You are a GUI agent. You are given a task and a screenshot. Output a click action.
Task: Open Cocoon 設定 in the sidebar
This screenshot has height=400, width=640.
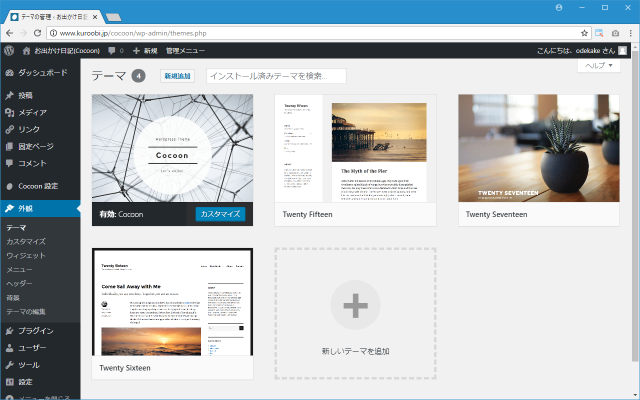coord(40,186)
